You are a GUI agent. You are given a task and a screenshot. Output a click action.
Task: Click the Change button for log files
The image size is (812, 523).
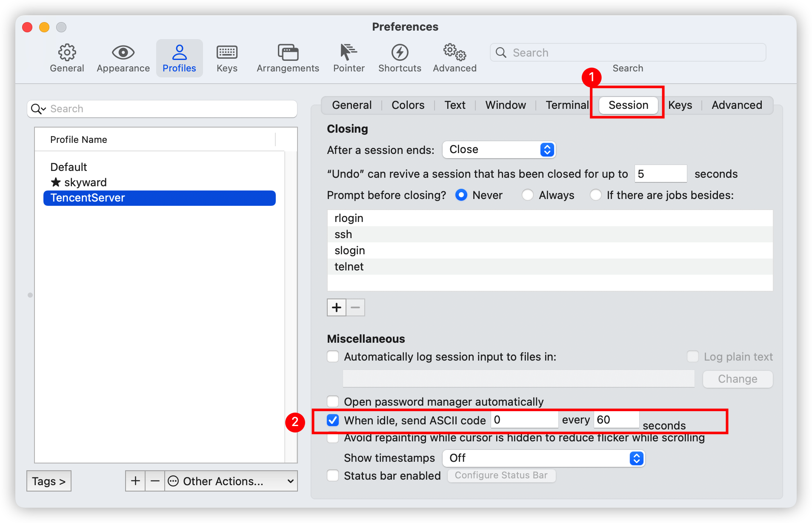[x=737, y=379]
